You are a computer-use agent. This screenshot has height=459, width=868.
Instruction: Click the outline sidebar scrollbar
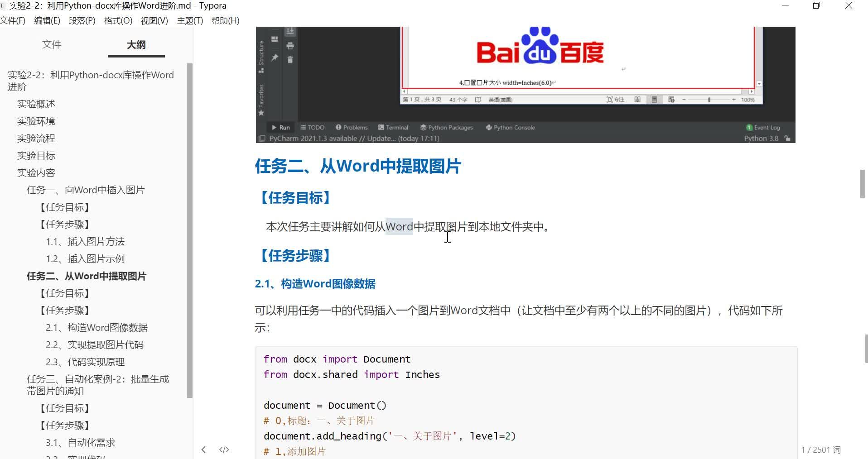click(x=190, y=231)
